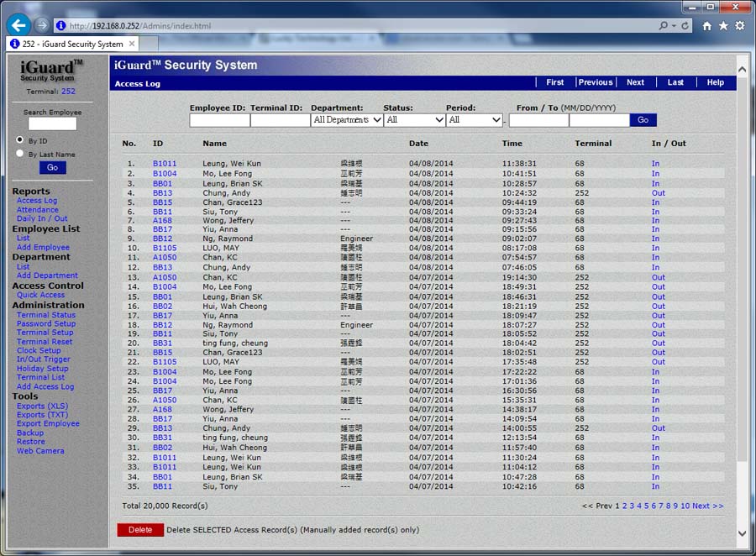This screenshot has height=556, width=756.
Task: Open Terminal Status link
Action: (46, 315)
